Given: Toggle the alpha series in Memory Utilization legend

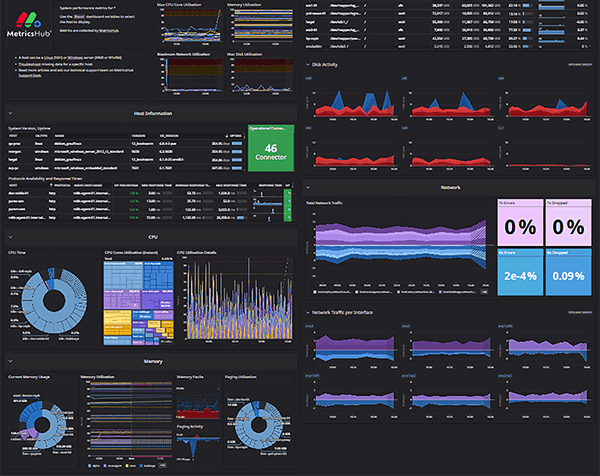Looking at the screenshot, I should click(x=92, y=466).
